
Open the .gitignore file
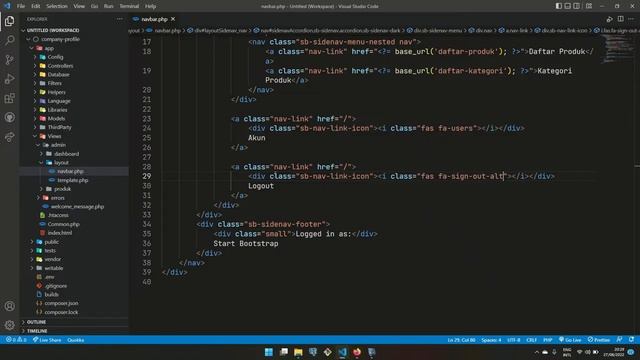point(56,286)
